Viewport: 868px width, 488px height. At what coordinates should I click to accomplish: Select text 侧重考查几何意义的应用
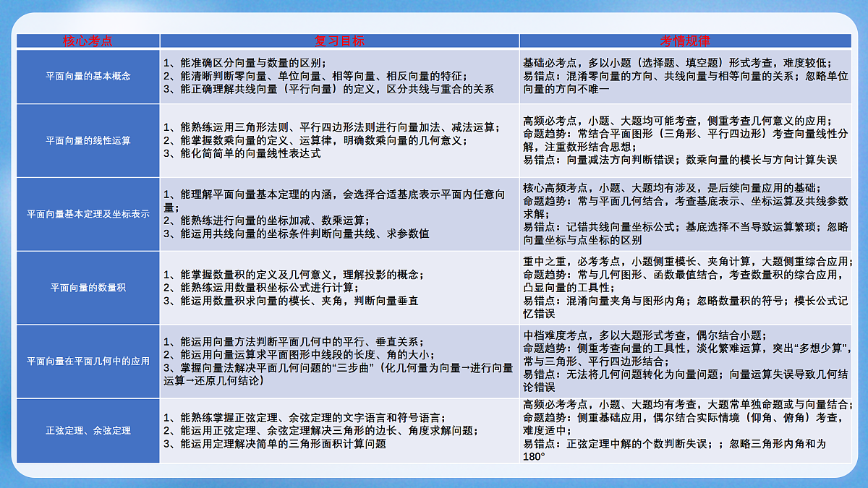[x=769, y=121]
